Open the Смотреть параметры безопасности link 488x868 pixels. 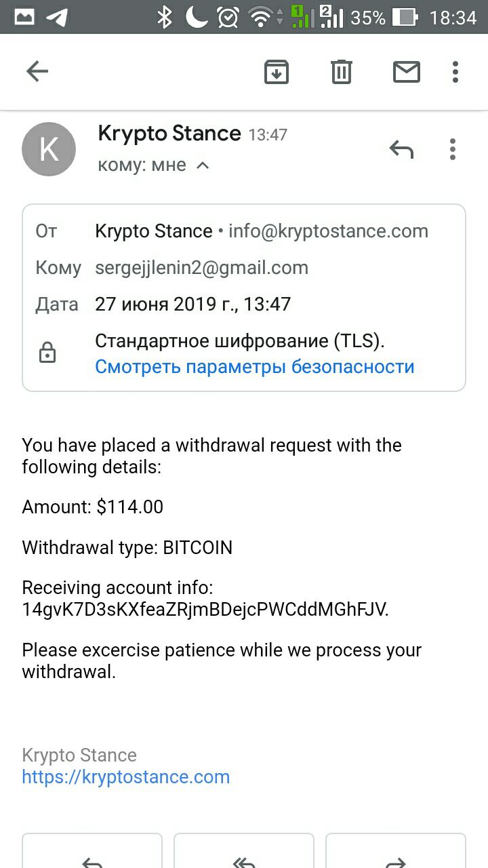255,367
